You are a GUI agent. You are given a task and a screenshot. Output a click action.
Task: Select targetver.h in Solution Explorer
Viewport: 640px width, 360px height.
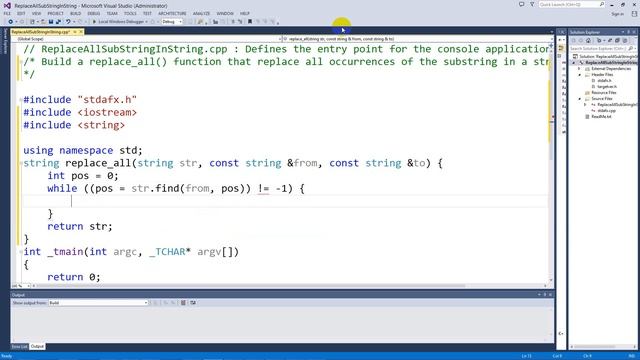(x=607, y=87)
